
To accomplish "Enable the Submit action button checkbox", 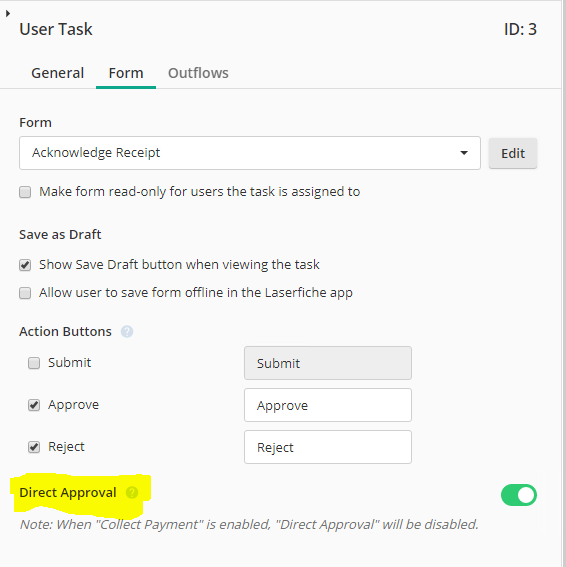I will [34, 363].
